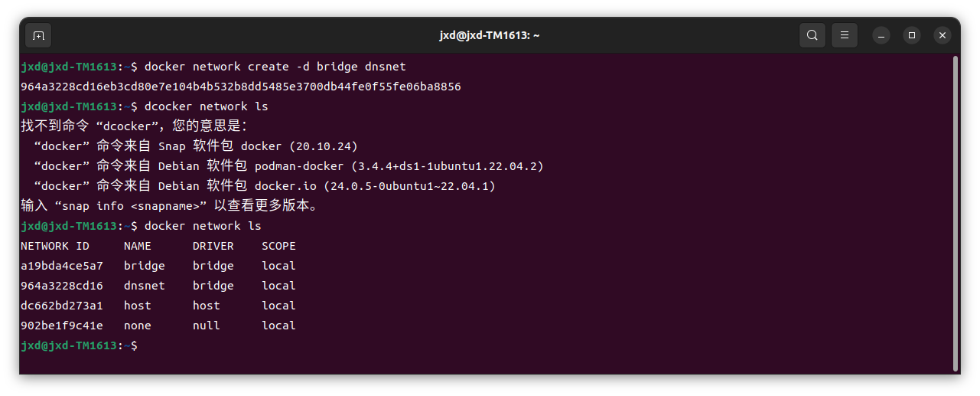Image resolution: width=980 pixels, height=396 pixels.
Task: Click the host network name
Action: (x=138, y=306)
